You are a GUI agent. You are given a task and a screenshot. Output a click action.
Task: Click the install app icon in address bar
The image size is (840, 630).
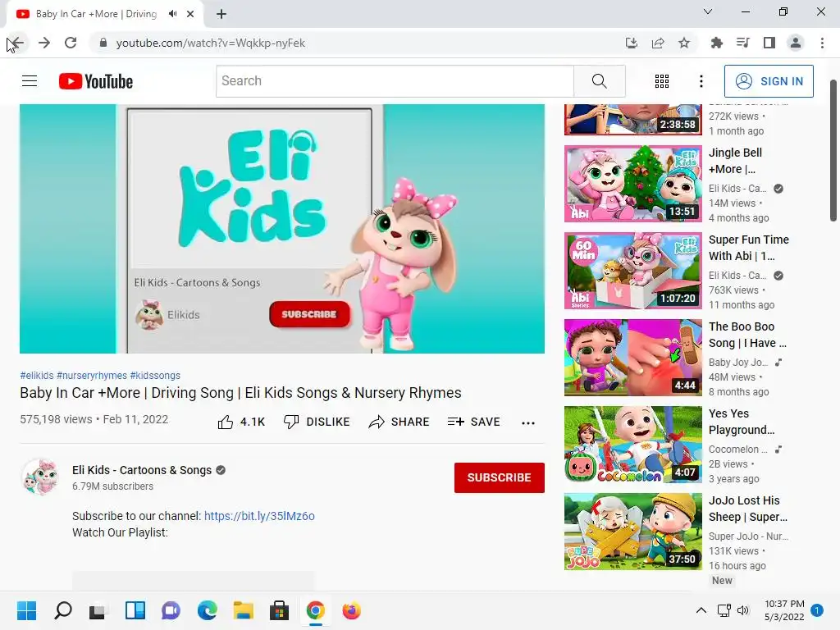tap(632, 43)
